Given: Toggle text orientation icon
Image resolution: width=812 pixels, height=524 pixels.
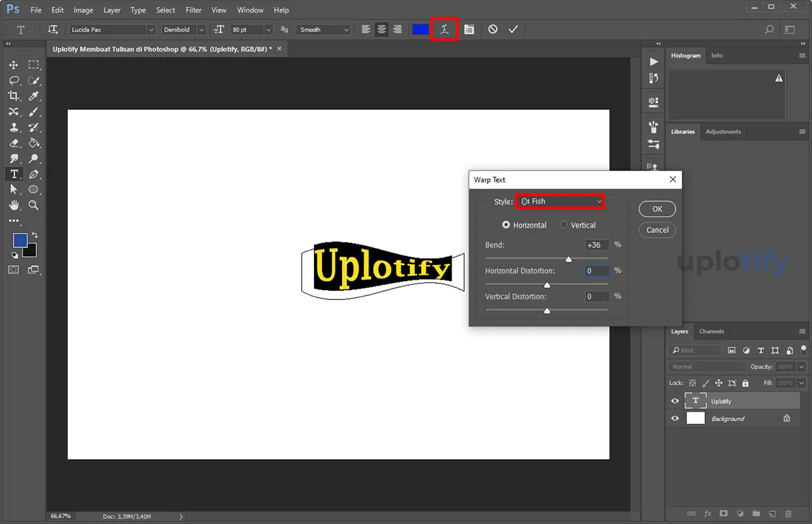Looking at the screenshot, I should click(53, 30).
